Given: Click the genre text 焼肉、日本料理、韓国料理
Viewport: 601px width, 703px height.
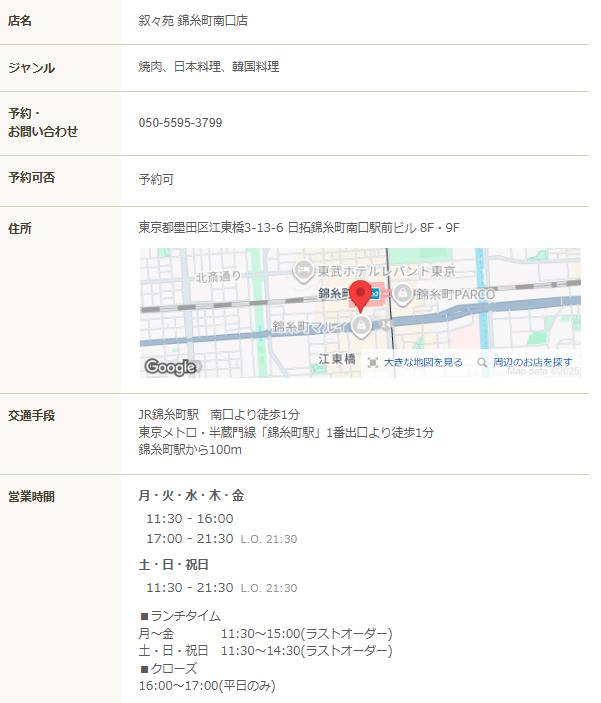Looking at the screenshot, I should click(208, 67).
